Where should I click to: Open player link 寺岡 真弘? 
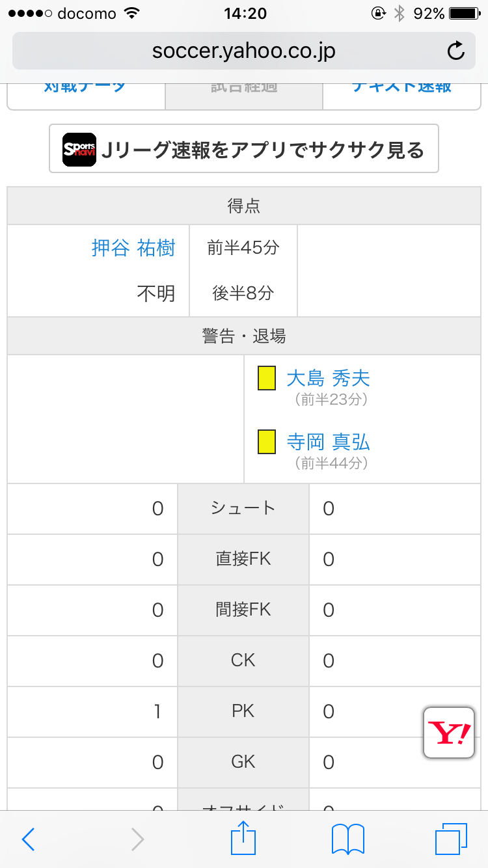point(328,442)
